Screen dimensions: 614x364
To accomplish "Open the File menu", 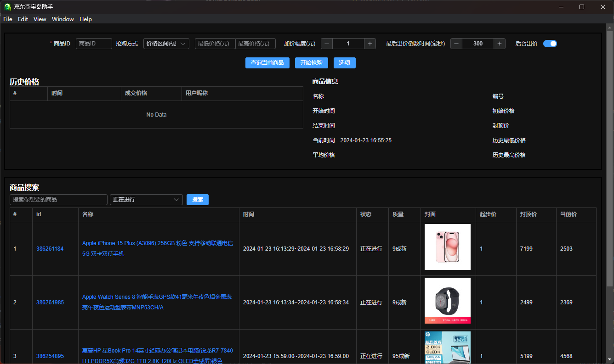I will click(x=8, y=19).
